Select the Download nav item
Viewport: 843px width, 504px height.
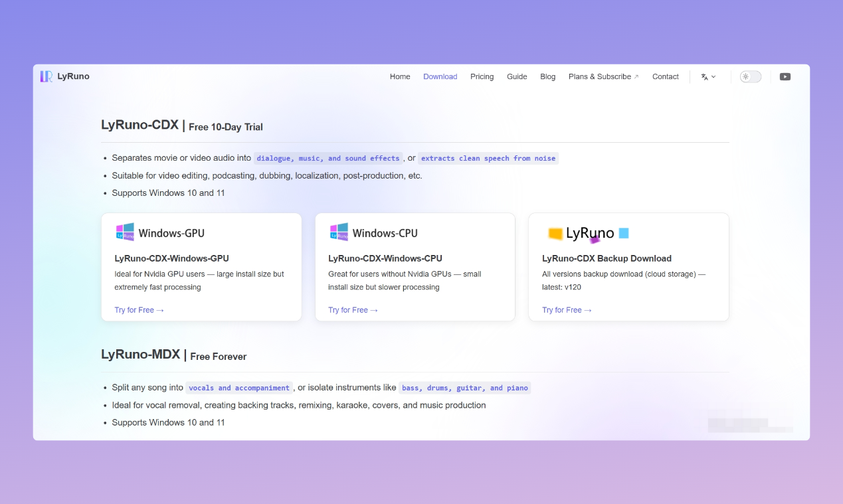440,77
